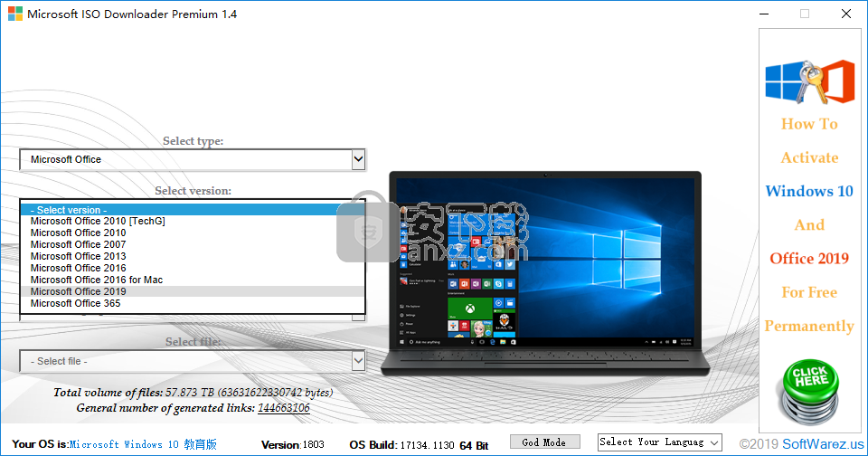Click 'Office 2019' text in the sidebar banner
The width and height of the screenshot is (868, 456).
[809, 258]
